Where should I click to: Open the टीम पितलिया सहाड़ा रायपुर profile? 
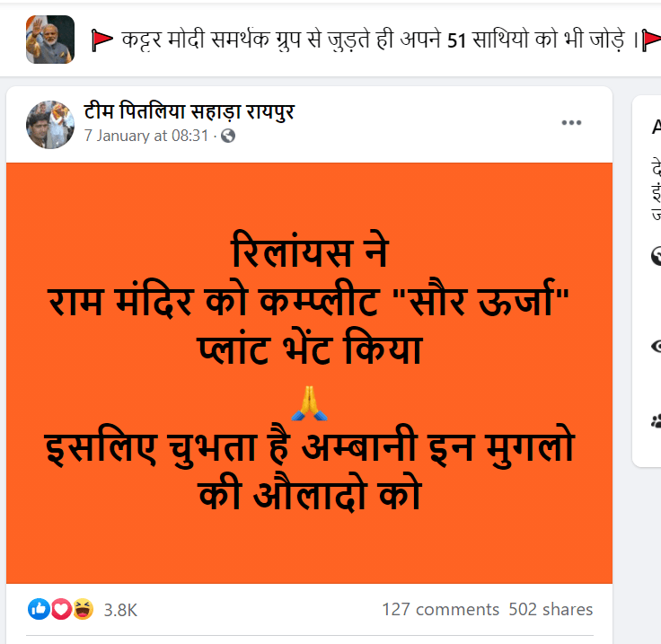coord(189,111)
